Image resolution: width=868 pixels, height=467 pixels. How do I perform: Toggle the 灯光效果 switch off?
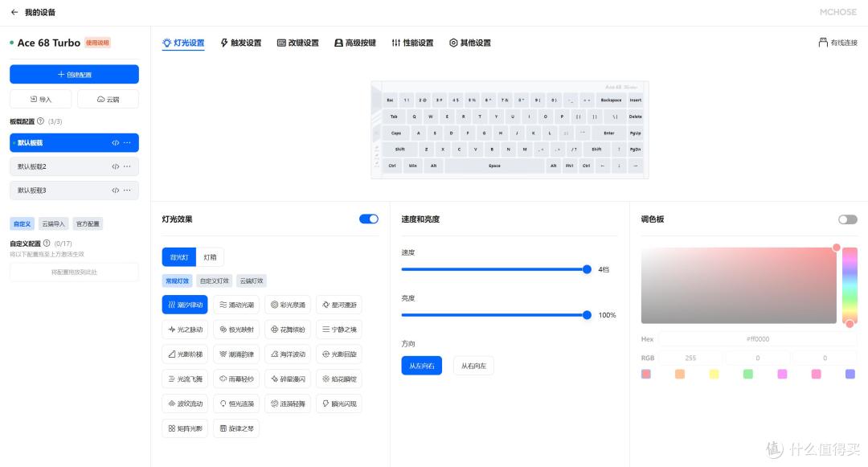pos(369,219)
